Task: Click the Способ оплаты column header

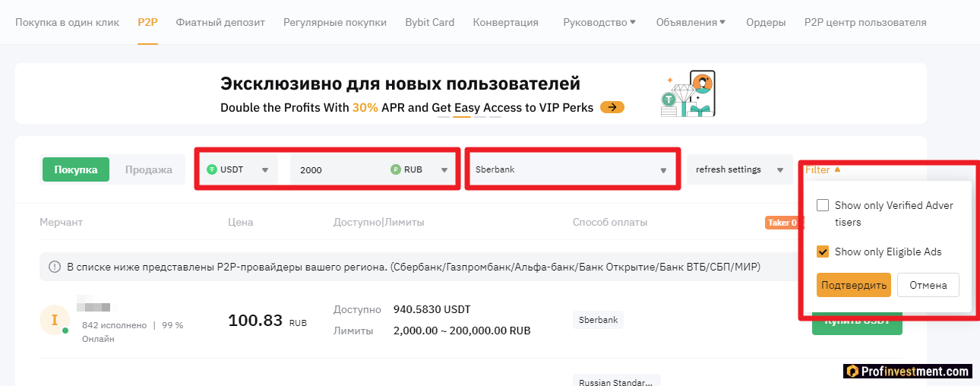Action: (x=610, y=222)
